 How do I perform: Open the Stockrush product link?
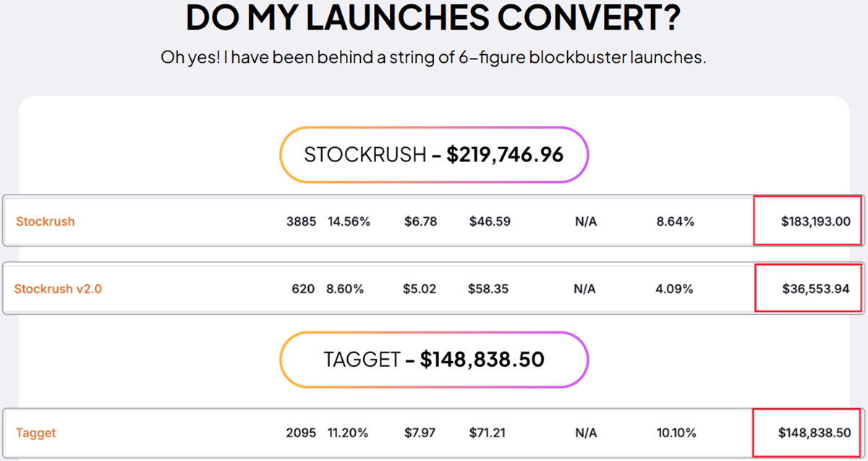click(46, 221)
